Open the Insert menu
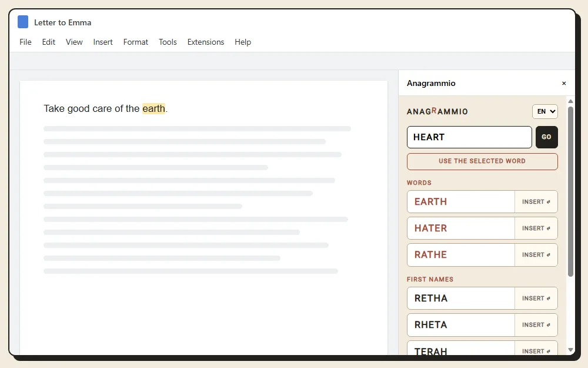 (x=103, y=42)
